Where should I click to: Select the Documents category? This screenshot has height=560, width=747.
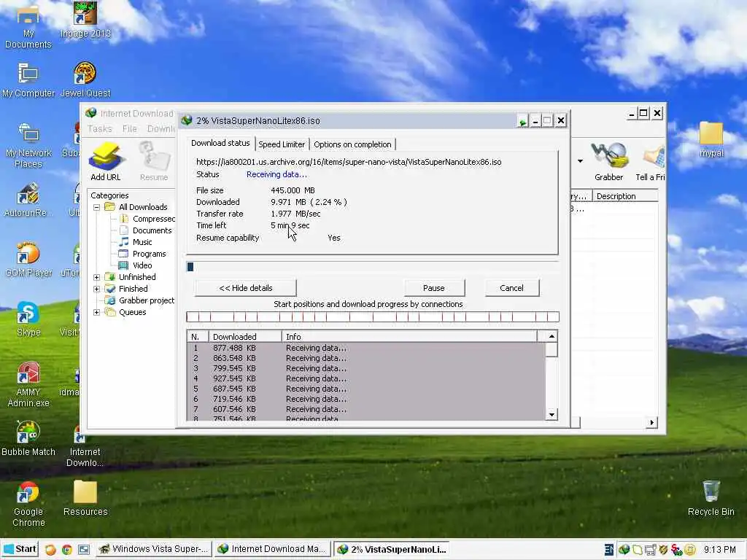pyautogui.click(x=152, y=230)
